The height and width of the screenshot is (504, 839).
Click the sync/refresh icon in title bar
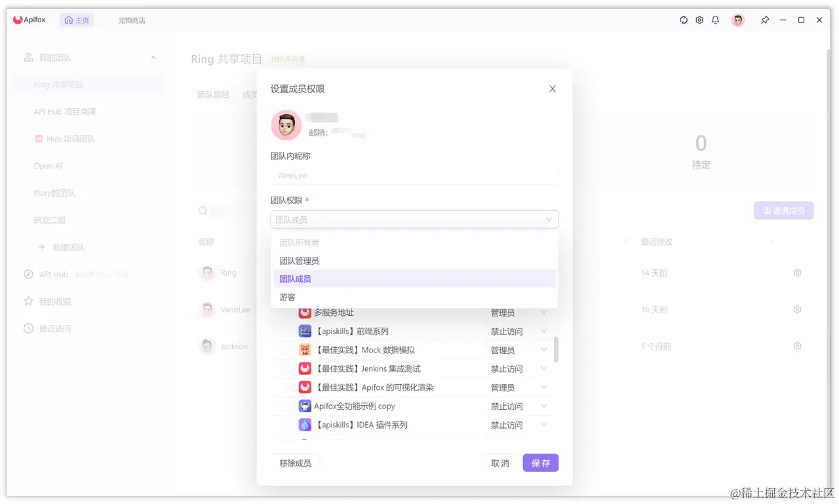pyautogui.click(x=684, y=20)
